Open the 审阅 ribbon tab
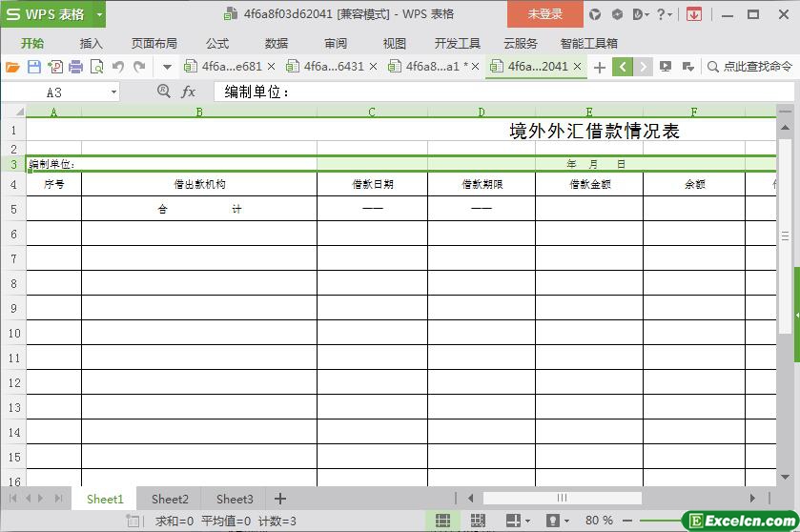Viewport: 800px width, 532px height. point(336,43)
